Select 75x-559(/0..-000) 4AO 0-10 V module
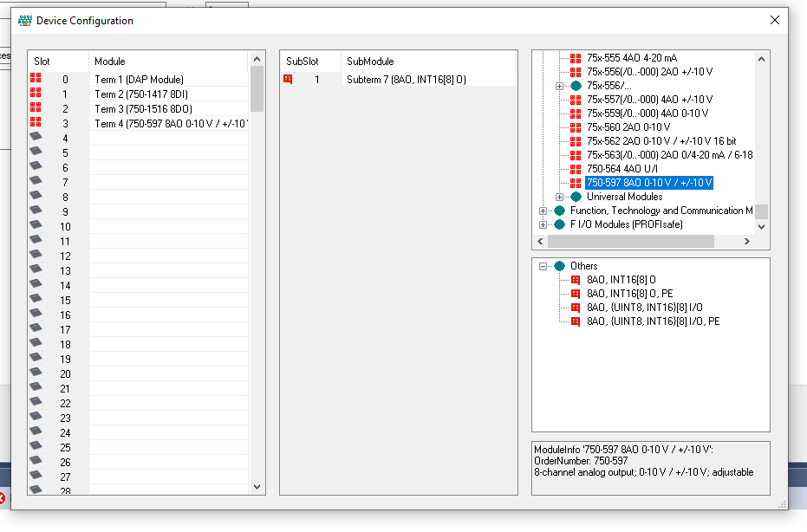Screen dimensions: 807x532 click(648, 114)
